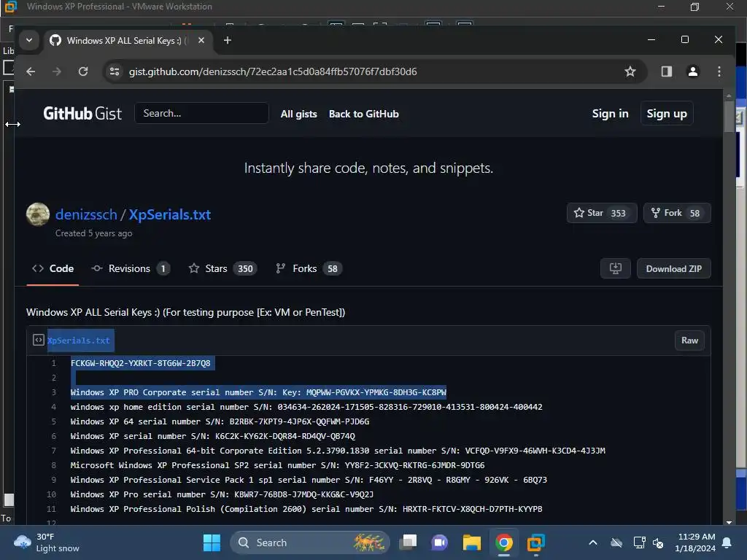This screenshot has width=747, height=560.
Task: Open the denizssch profile link
Action: (86, 215)
